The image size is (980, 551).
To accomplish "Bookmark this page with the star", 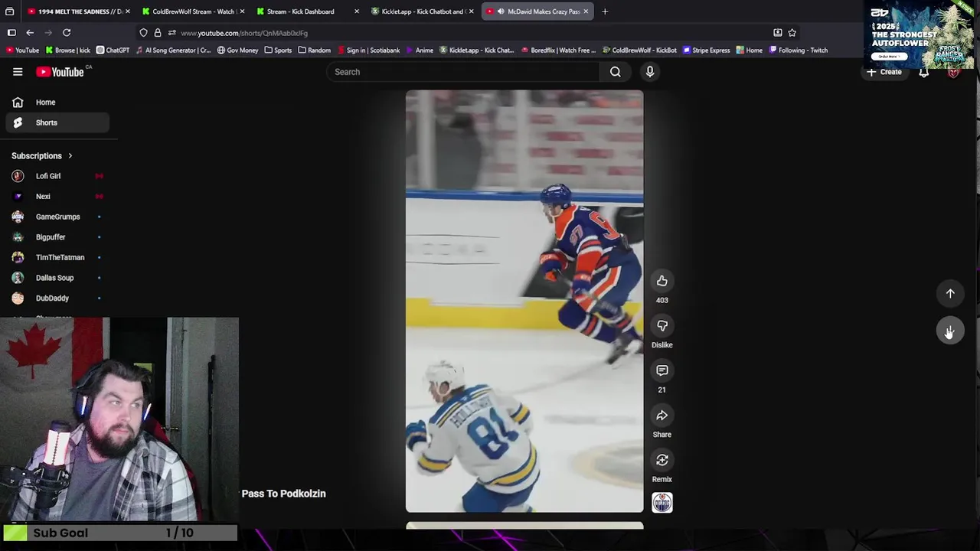I will pyautogui.click(x=792, y=33).
